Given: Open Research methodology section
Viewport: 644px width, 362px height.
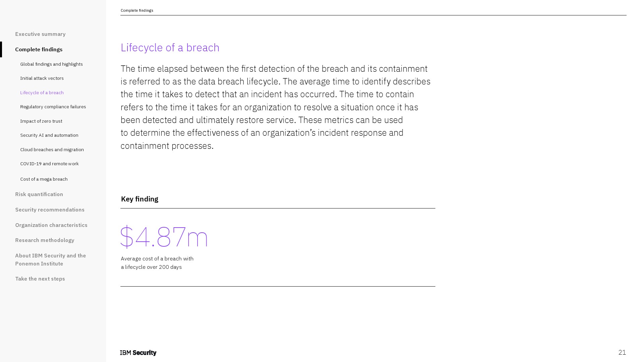Looking at the screenshot, I should [45, 240].
